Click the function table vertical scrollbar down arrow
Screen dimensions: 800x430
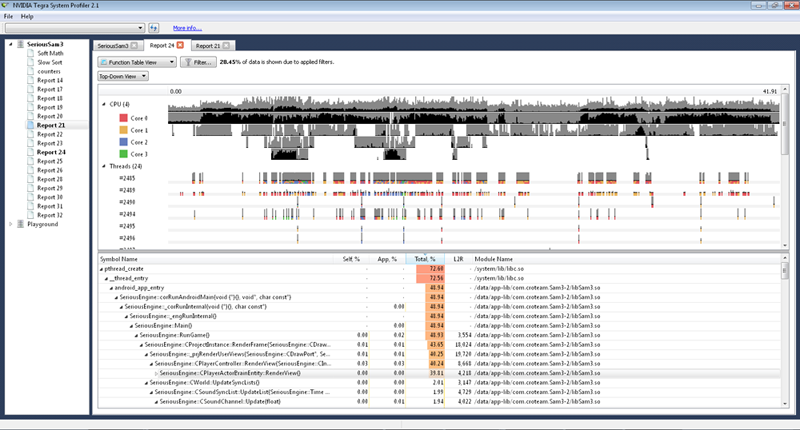pyautogui.click(x=785, y=403)
